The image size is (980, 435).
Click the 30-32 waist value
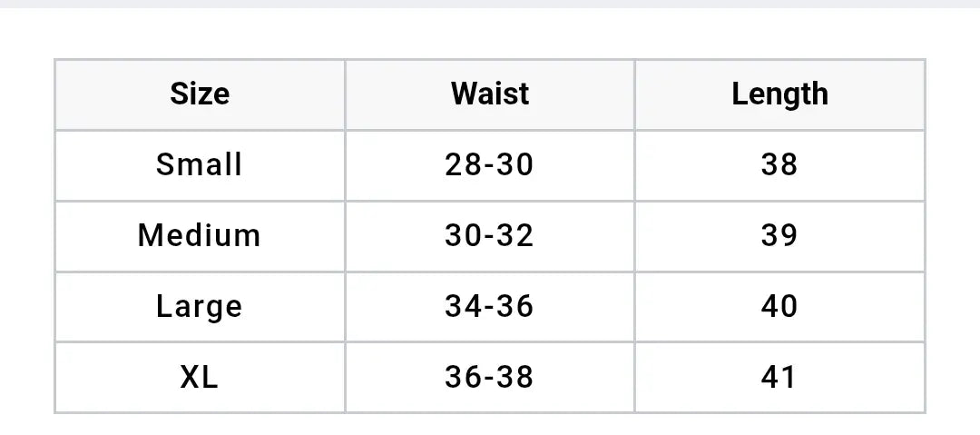[489, 236]
